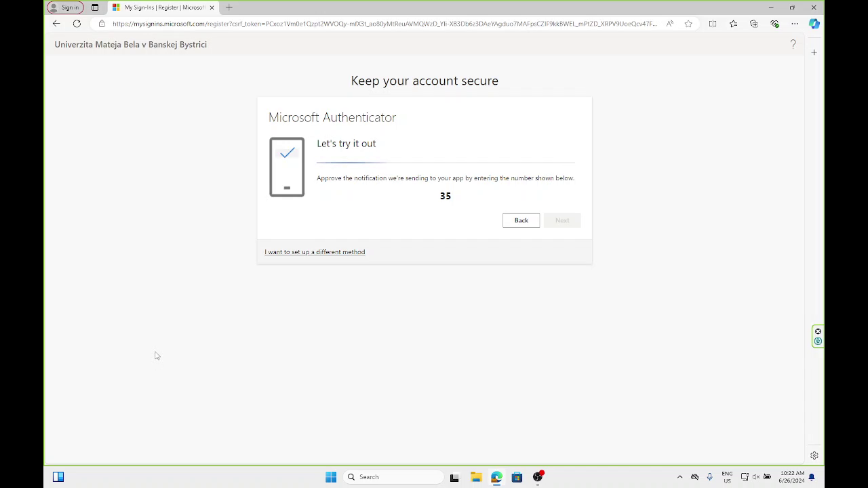Open Collections icon in toolbar
The width and height of the screenshot is (868, 488).
click(x=753, y=24)
